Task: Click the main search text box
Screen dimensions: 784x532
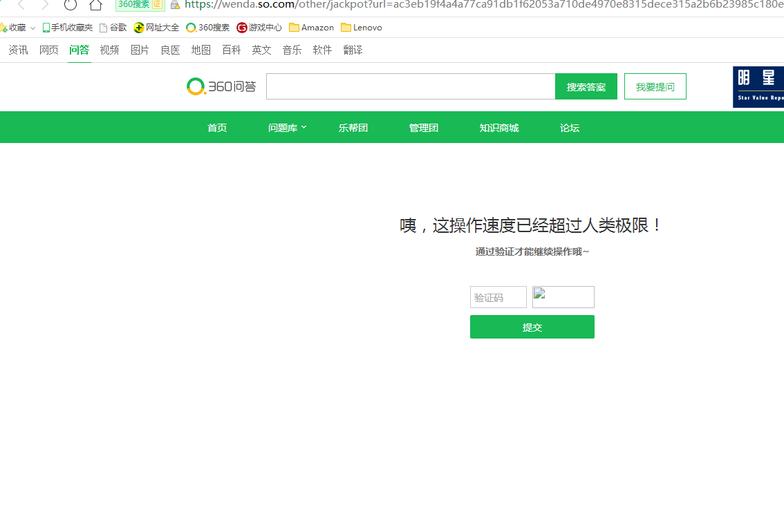Action: tap(410, 86)
